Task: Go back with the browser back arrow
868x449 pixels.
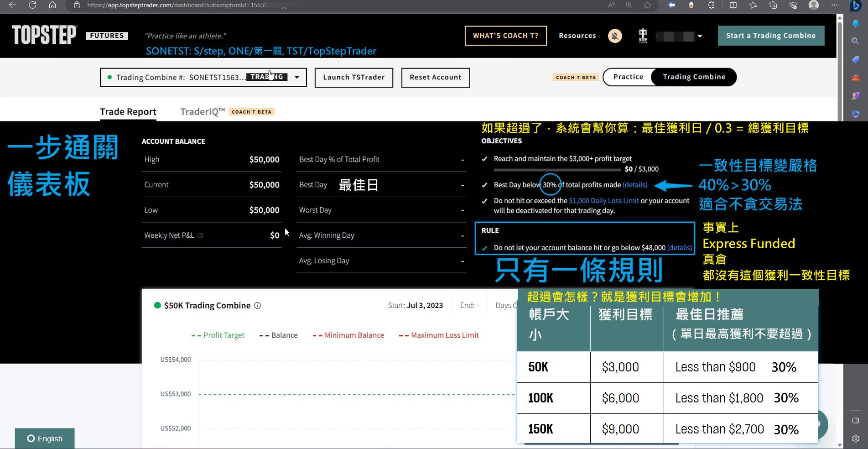Action: tap(12, 5)
